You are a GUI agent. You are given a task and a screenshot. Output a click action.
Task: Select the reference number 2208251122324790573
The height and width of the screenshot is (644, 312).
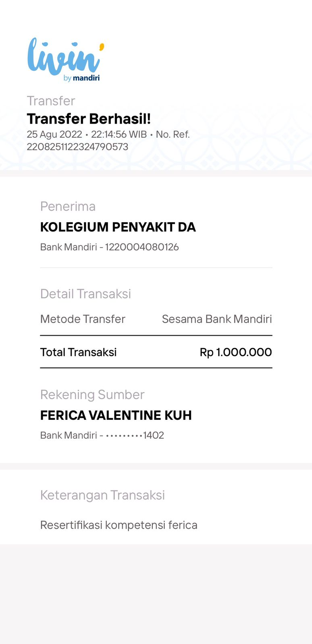point(77,147)
